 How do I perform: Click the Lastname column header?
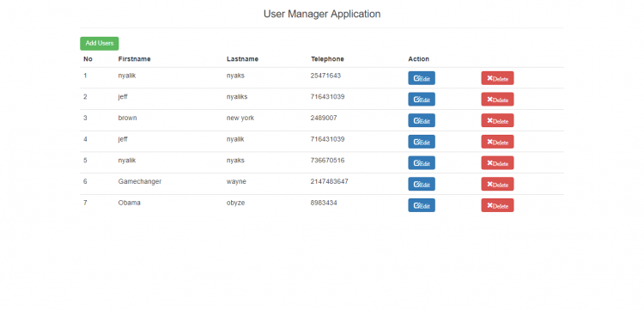tap(242, 59)
